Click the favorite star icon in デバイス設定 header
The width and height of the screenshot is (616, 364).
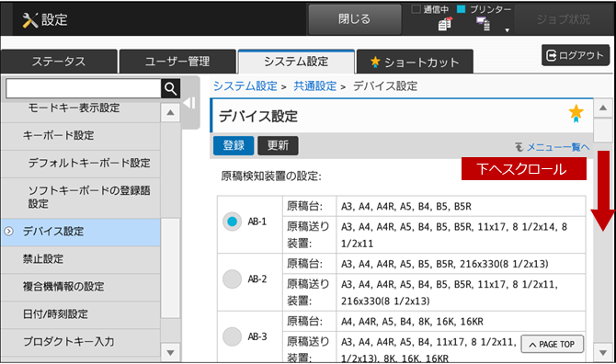click(x=576, y=113)
